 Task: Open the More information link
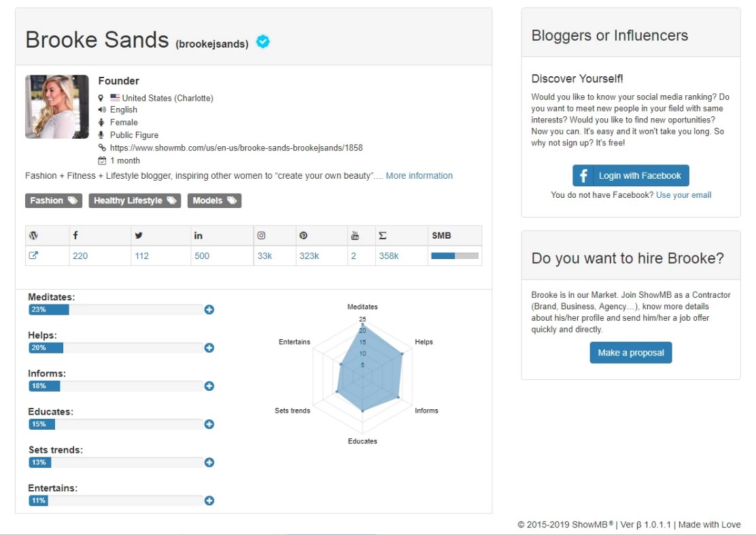coord(419,175)
